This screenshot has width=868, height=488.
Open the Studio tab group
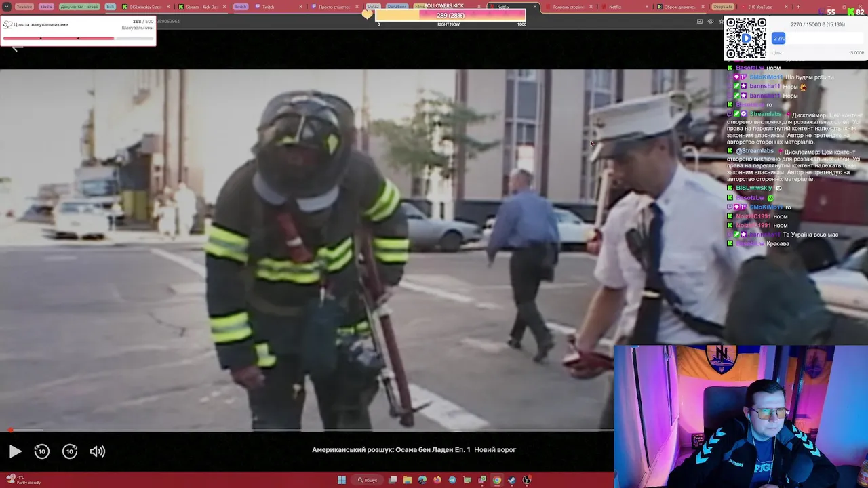(46, 7)
